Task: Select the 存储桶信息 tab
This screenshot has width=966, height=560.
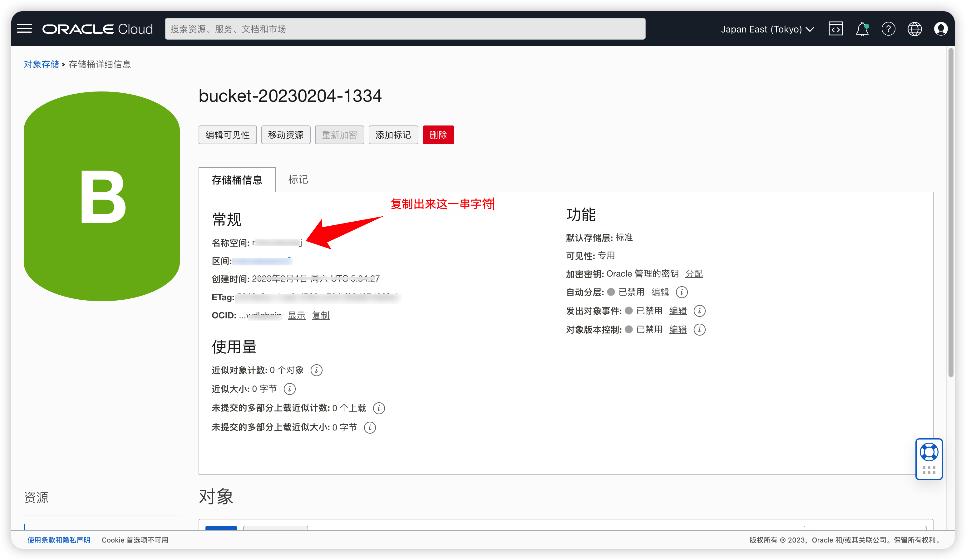Action: [x=237, y=180]
